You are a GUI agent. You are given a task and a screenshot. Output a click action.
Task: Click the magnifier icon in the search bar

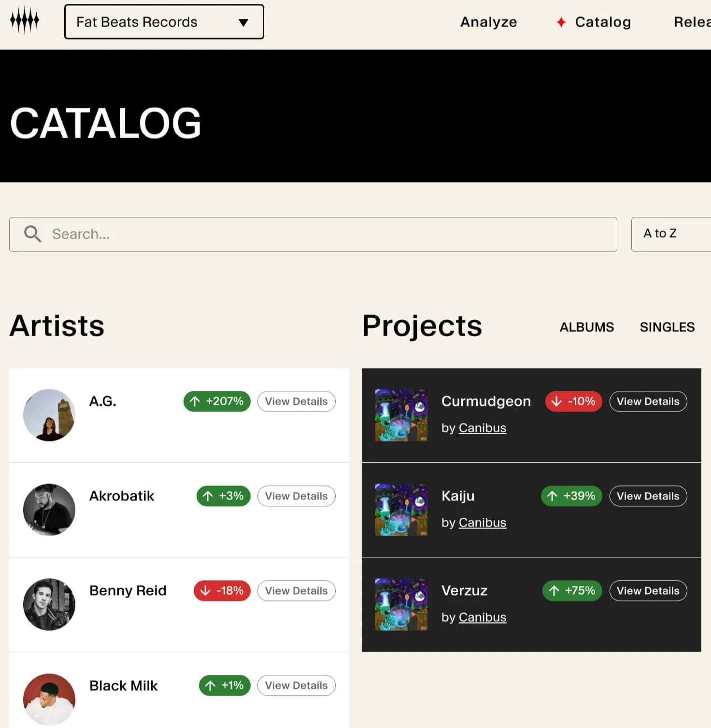(32, 234)
